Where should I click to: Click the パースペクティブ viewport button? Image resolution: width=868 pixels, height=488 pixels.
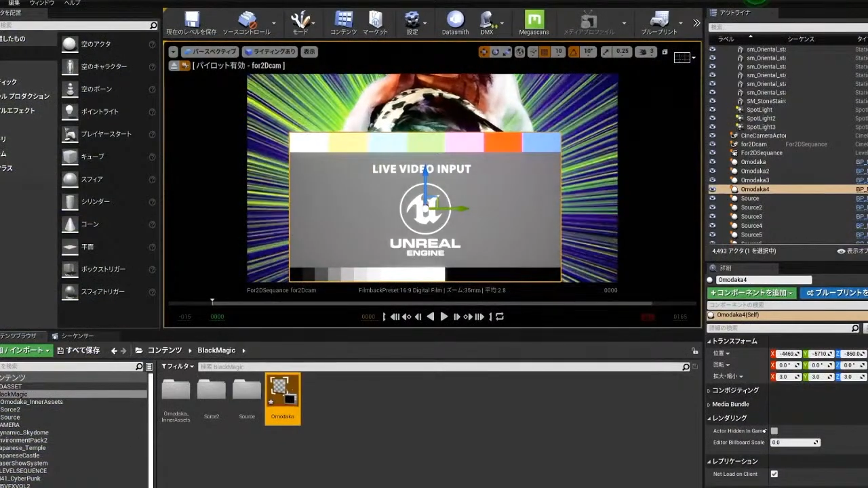[210, 52]
